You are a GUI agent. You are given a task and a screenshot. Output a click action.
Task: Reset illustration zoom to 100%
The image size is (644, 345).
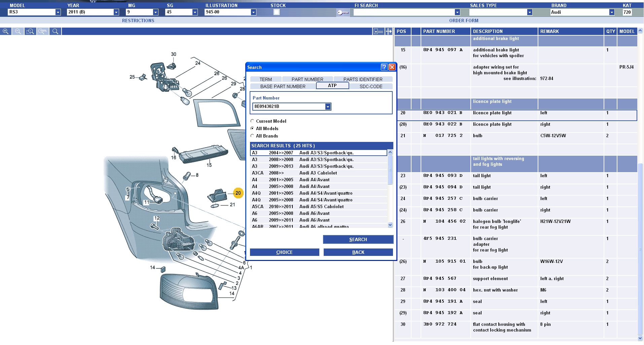pos(43,31)
